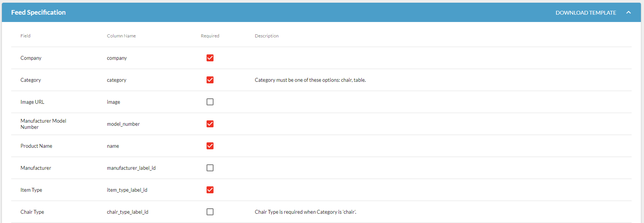Viewport: 644px width, 223px height.
Task: Toggle the Item Type required checkbox
Action: click(x=210, y=190)
